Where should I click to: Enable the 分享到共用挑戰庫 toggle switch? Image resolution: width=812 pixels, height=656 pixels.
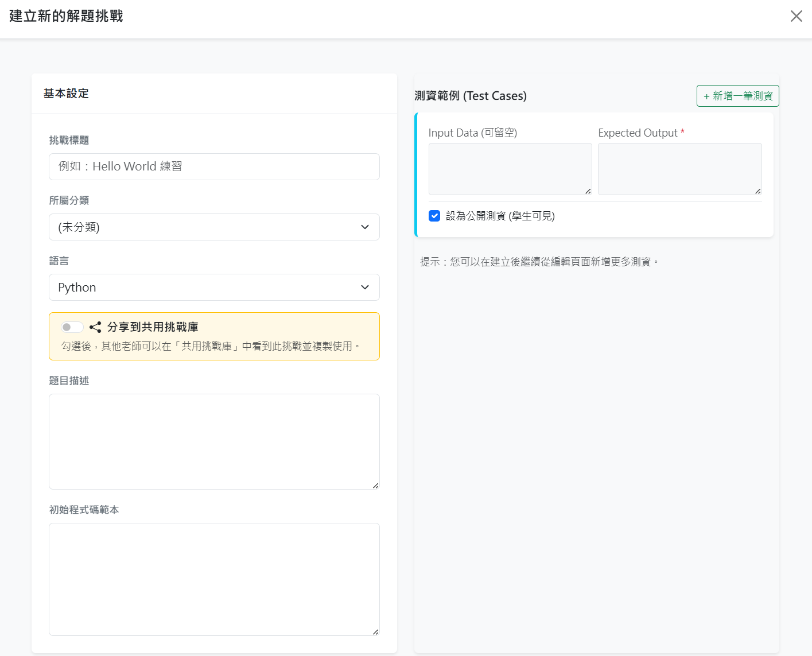point(72,327)
